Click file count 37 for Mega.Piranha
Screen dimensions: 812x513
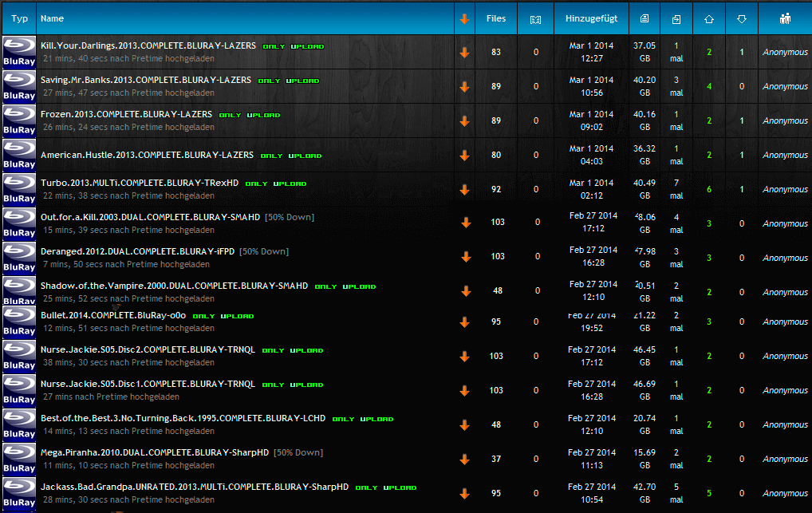pos(495,459)
